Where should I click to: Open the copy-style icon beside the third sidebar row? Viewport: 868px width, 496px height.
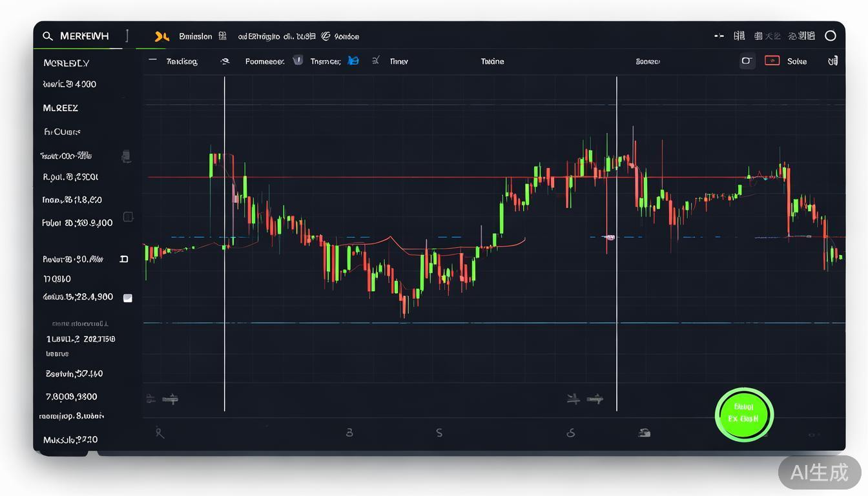[x=126, y=156]
